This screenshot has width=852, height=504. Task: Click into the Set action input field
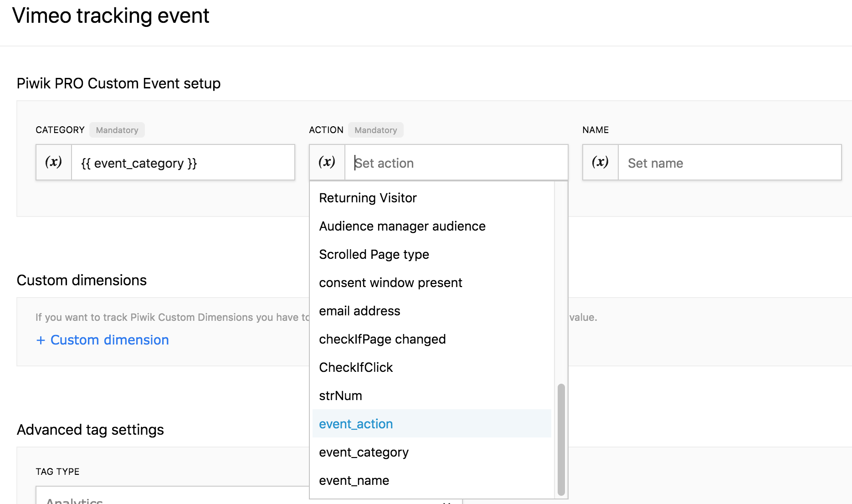[457, 163]
